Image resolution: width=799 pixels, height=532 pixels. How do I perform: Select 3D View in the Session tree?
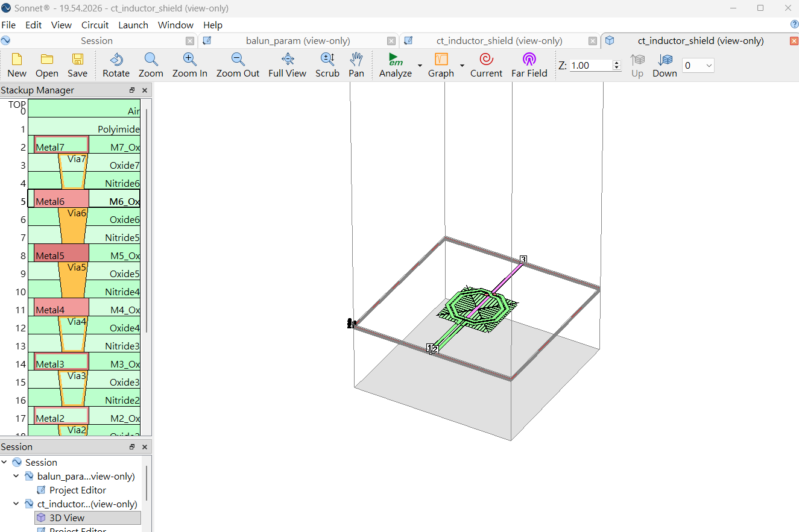tap(66, 518)
